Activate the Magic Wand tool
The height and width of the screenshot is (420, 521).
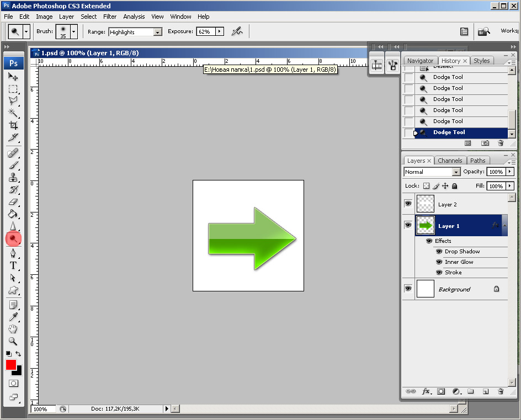coord(13,113)
